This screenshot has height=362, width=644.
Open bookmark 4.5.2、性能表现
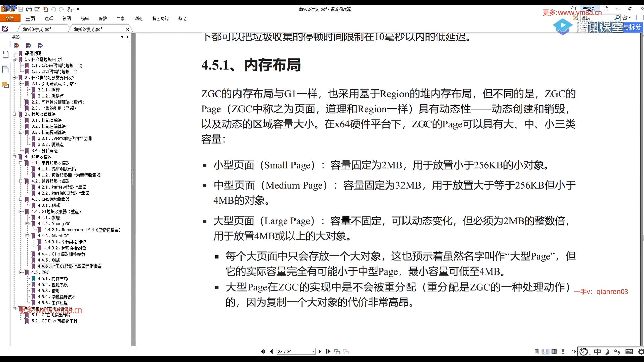[x=53, y=285]
